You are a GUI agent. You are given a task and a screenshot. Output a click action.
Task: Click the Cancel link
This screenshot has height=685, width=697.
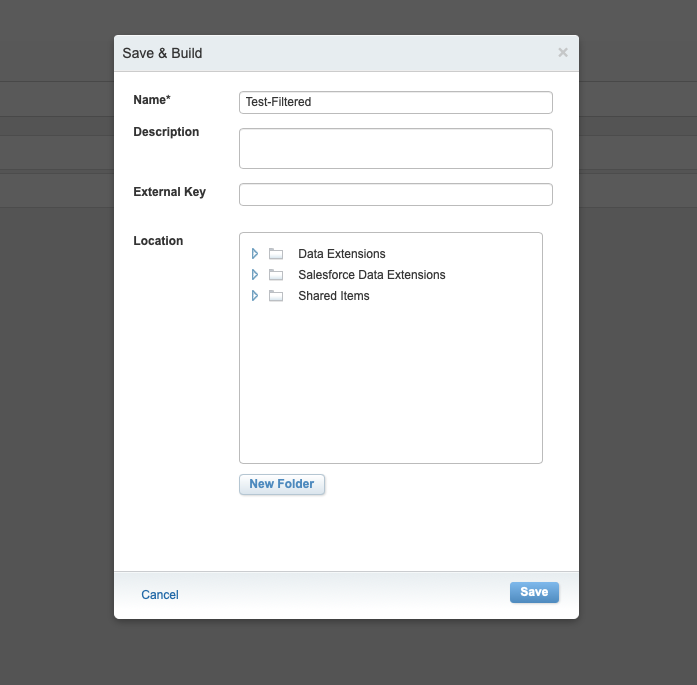tap(160, 595)
